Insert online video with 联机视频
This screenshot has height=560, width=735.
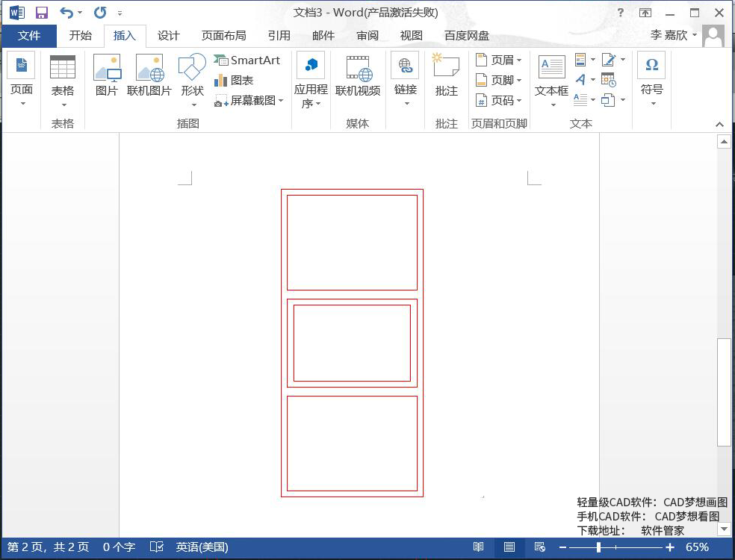click(358, 75)
